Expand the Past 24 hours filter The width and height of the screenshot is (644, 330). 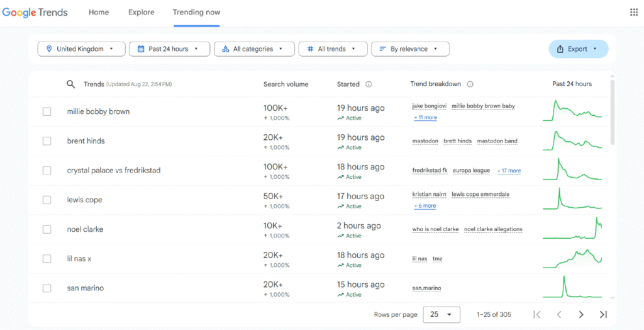169,49
